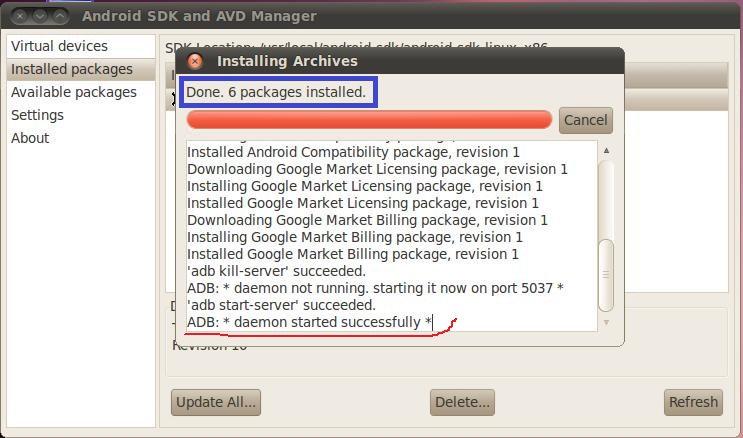Maximize the Android SDK Manager window
Viewport: 743px width, 438px height.
tap(61, 16)
